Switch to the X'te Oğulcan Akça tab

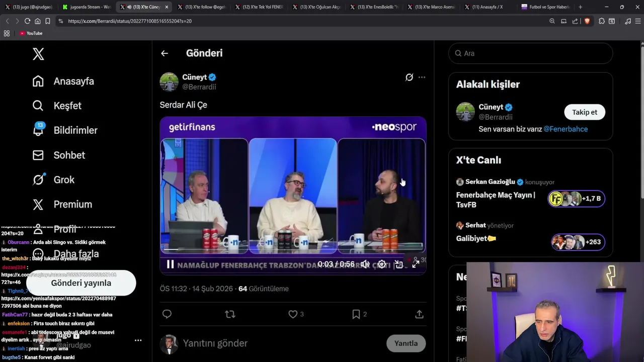(x=316, y=7)
